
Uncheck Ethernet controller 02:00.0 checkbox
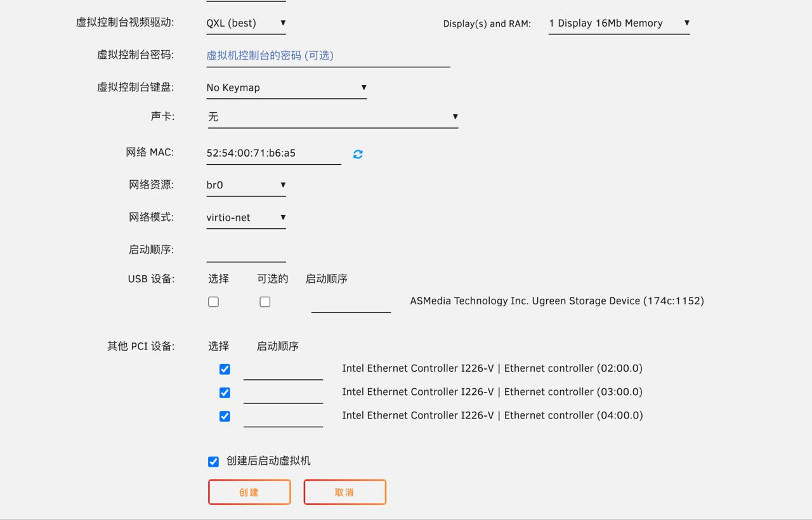pos(225,369)
